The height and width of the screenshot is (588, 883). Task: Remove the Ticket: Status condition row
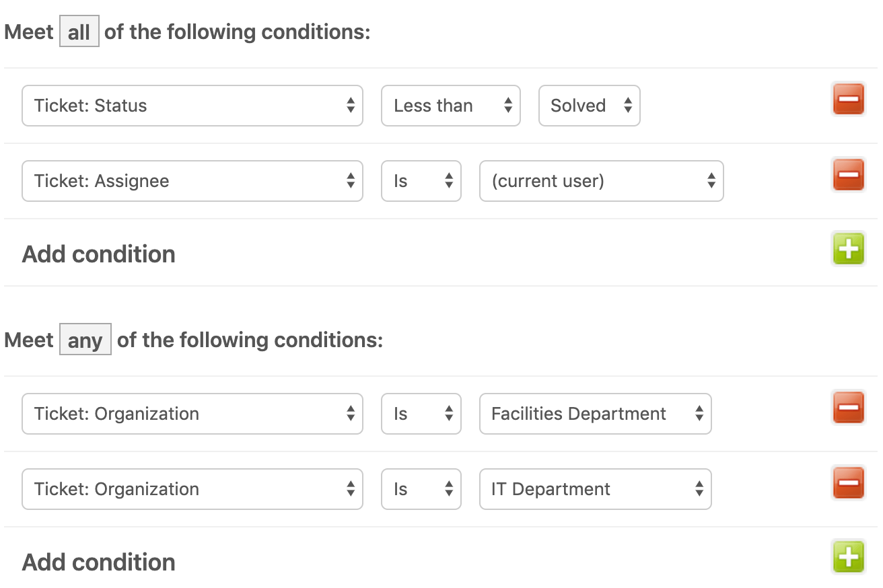[x=848, y=100]
